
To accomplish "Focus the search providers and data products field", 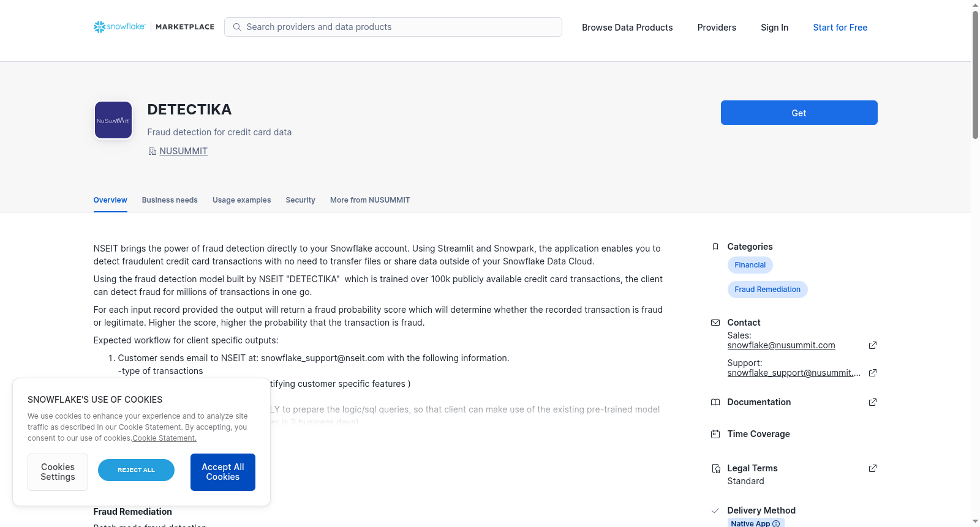I will tap(393, 27).
